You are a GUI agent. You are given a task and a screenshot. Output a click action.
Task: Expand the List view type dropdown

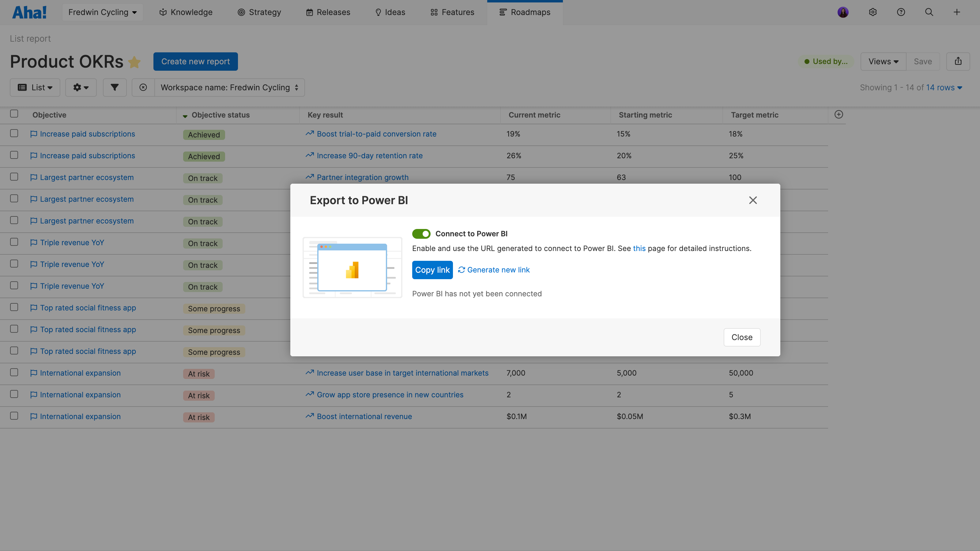[x=35, y=87]
